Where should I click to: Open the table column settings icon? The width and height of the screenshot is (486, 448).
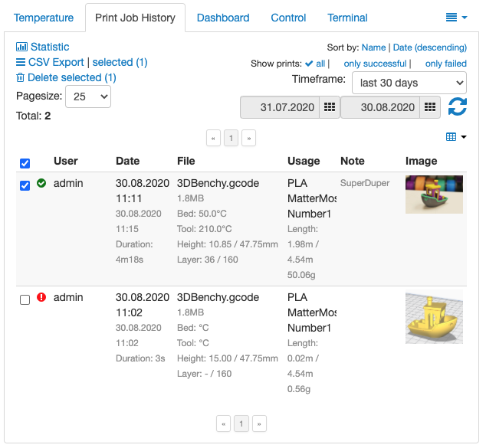point(456,137)
